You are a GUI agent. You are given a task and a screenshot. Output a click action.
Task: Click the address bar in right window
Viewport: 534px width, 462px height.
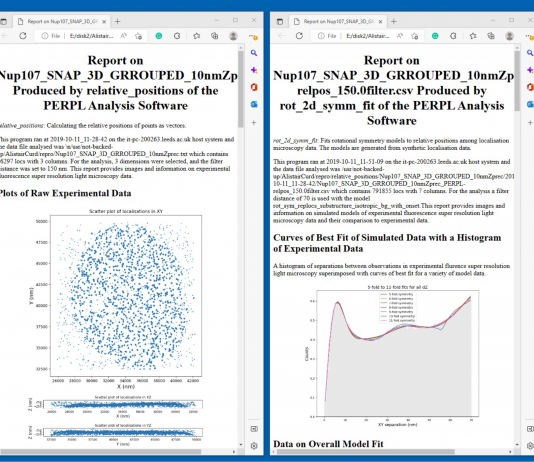(367, 36)
